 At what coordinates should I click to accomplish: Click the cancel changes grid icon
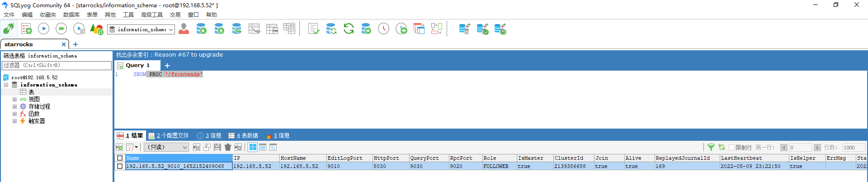pos(238,147)
